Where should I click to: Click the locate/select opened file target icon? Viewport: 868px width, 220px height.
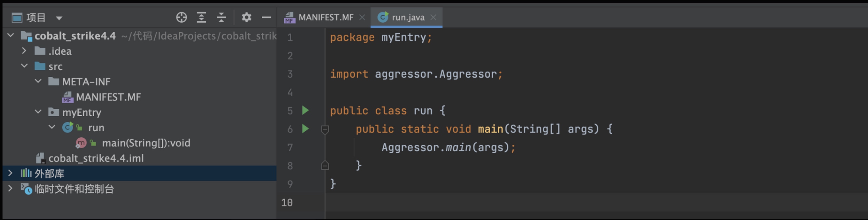click(181, 17)
